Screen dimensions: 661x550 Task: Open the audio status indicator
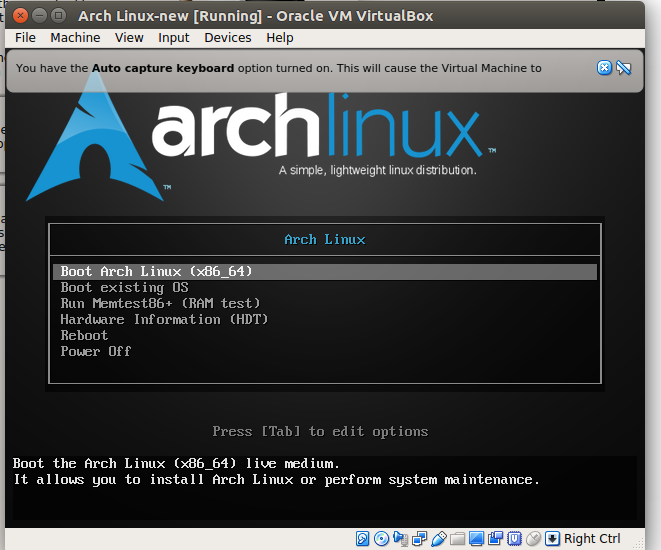coord(400,538)
